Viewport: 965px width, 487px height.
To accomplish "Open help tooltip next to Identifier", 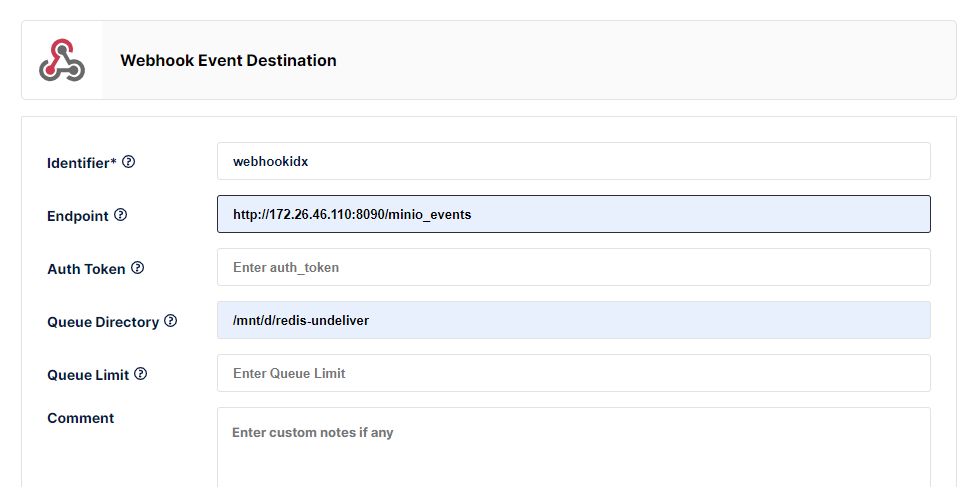I will (x=129, y=162).
